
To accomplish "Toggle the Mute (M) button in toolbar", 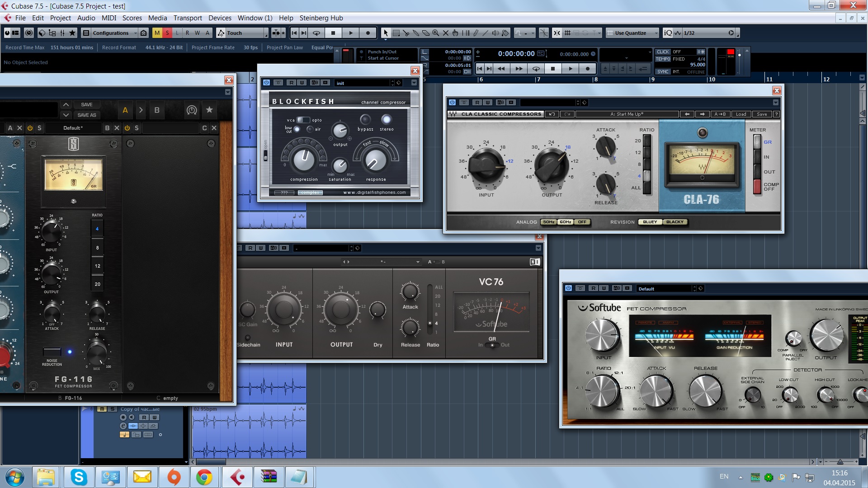I will point(157,33).
